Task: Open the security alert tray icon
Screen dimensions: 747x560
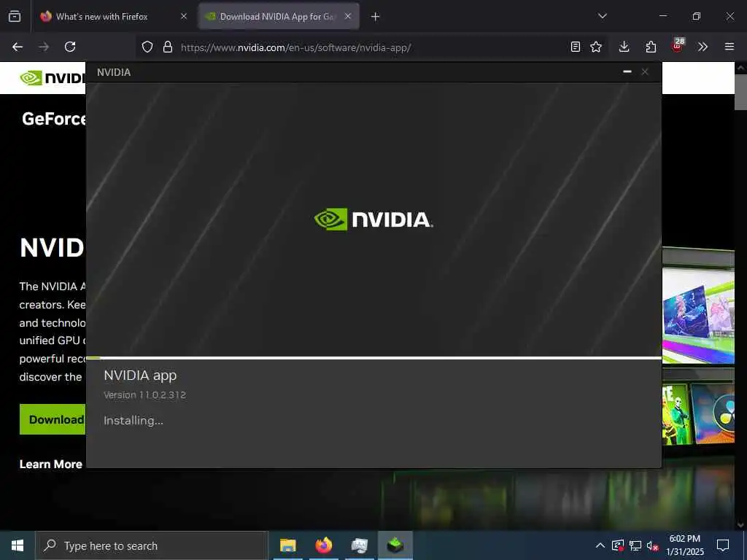Action: tap(618, 545)
